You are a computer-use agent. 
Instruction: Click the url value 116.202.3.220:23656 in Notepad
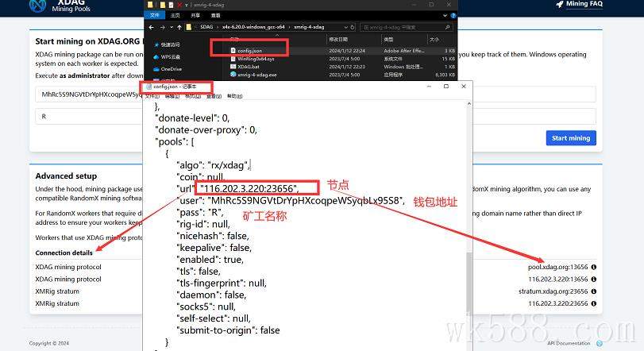click(x=249, y=189)
